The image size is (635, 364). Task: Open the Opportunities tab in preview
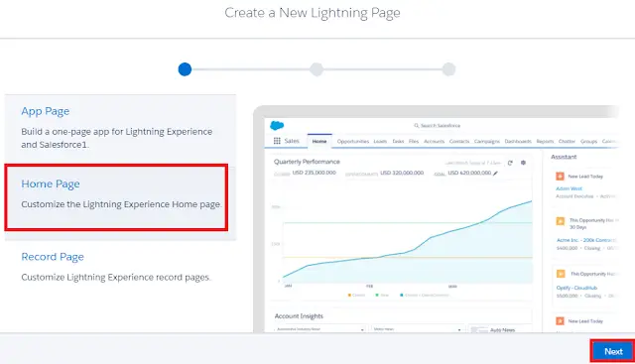click(353, 141)
